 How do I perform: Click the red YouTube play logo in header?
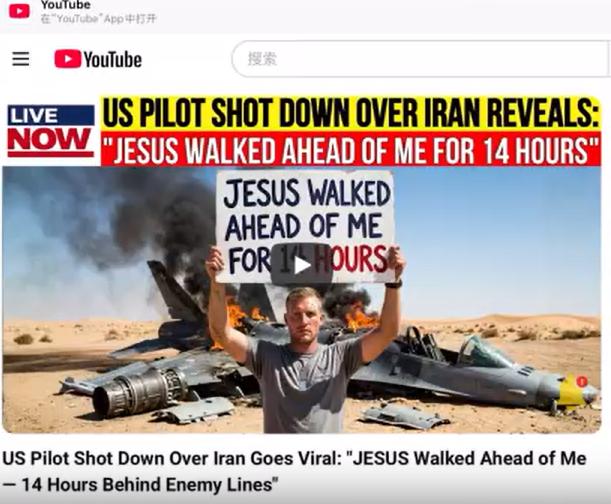(x=67, y=59)
